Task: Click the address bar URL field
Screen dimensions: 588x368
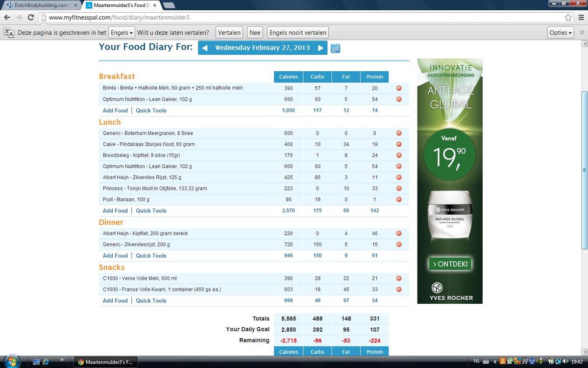Action: point(294,17)
